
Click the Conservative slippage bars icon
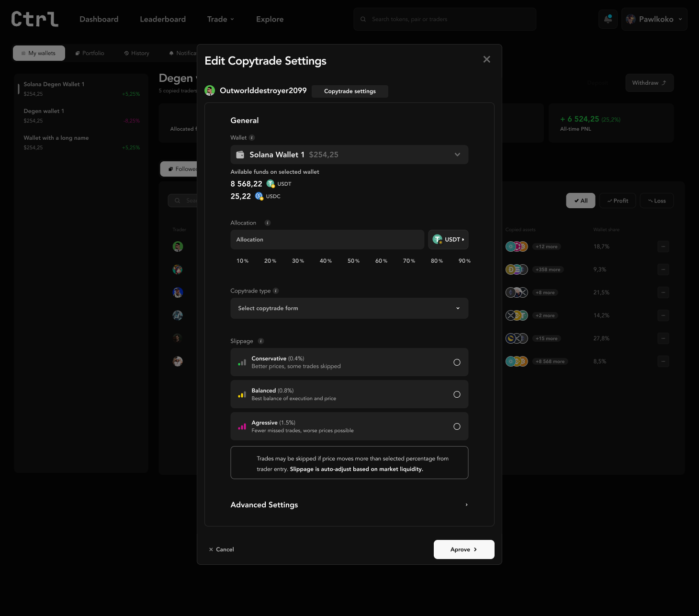pyautogui.click(x=242, y=362)
